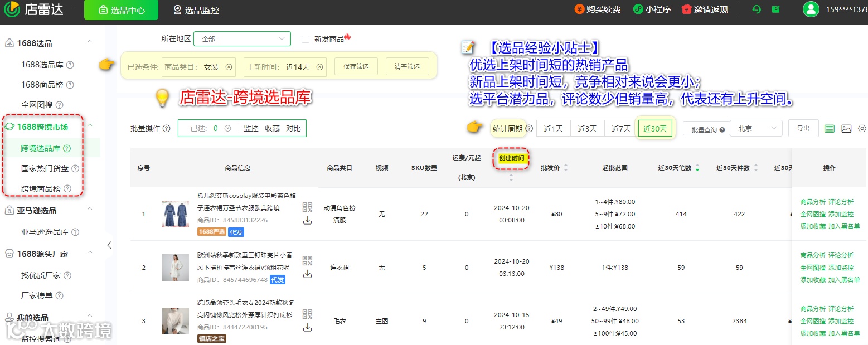
Task: Open cosplay dress product thumbnail
Action: [x=176, y=214]
